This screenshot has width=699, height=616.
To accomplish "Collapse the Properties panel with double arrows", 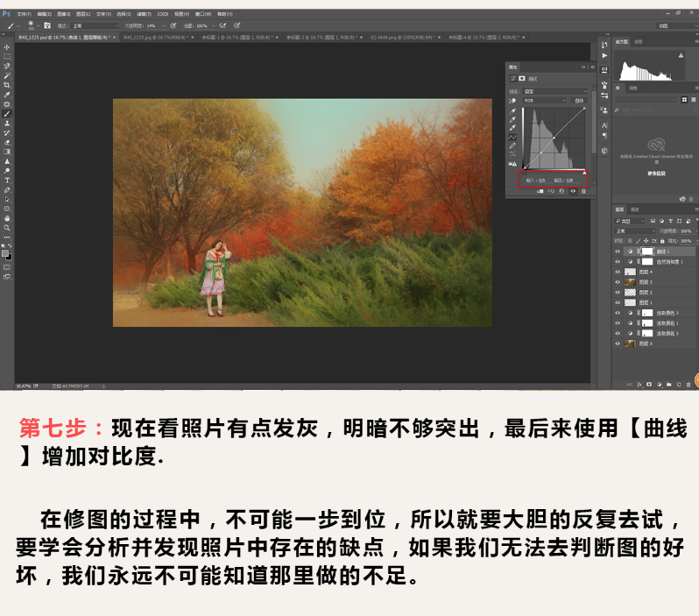I will (583, 67).
